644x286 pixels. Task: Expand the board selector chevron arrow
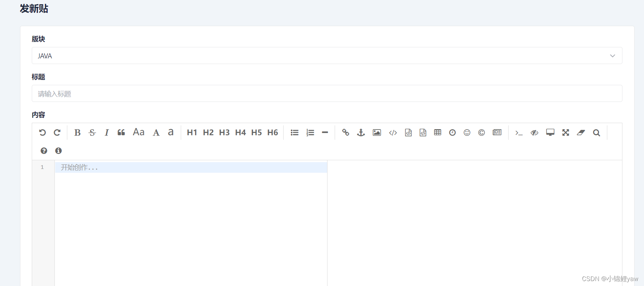(x=613, y=56)
